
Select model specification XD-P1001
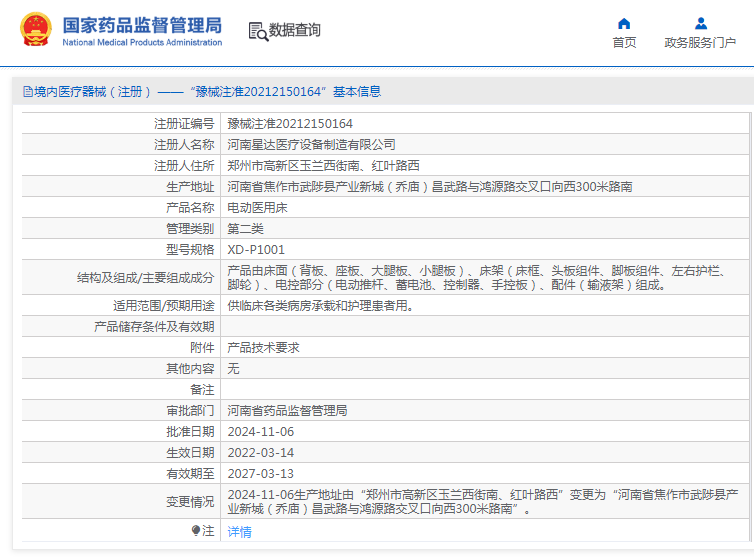256,250
